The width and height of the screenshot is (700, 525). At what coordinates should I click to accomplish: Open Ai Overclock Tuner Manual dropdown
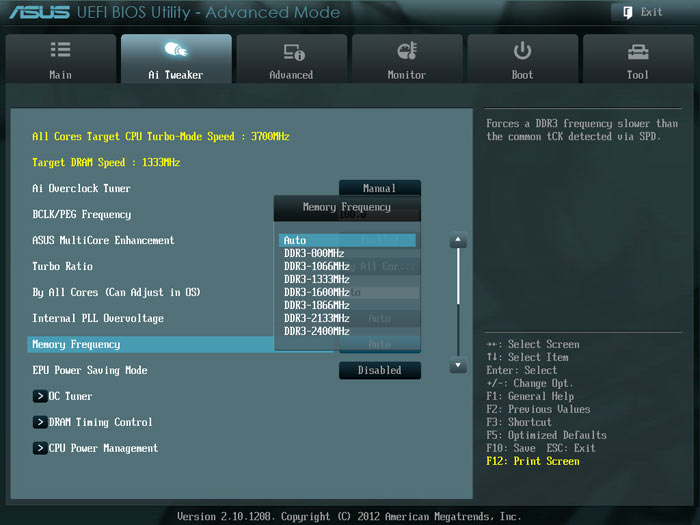pyautogui.click(x=379, y=188)
